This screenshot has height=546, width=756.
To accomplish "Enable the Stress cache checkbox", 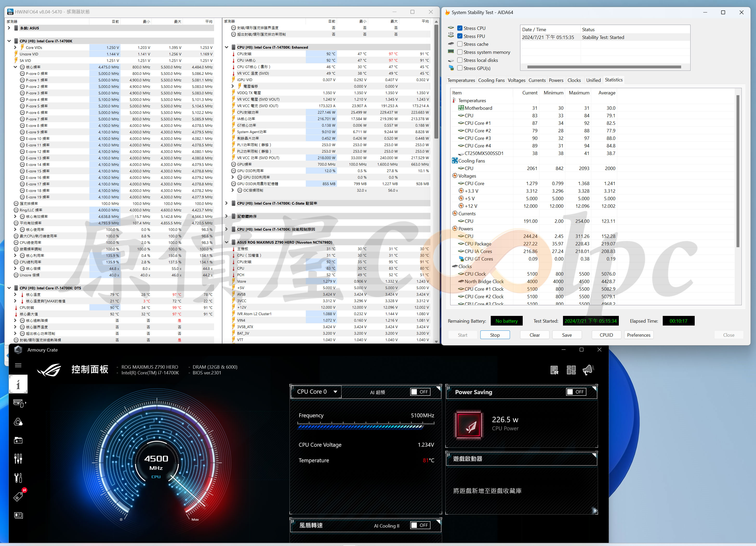I will coord(460,44).
